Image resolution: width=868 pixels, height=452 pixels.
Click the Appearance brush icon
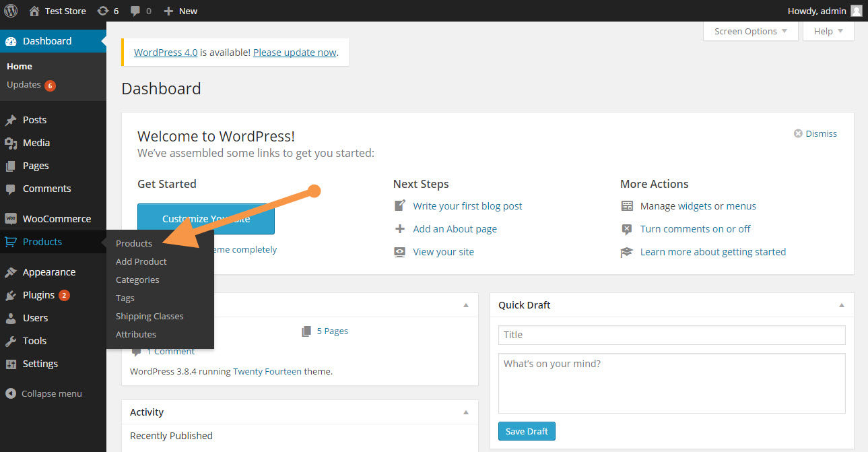click(11, 272)
